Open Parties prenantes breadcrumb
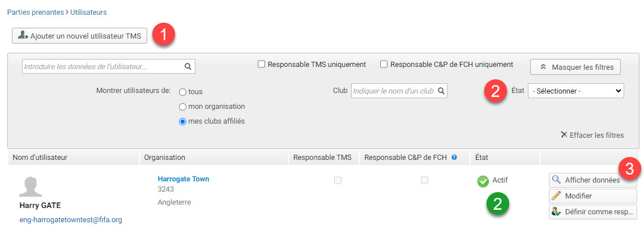 tap(35, 12)
